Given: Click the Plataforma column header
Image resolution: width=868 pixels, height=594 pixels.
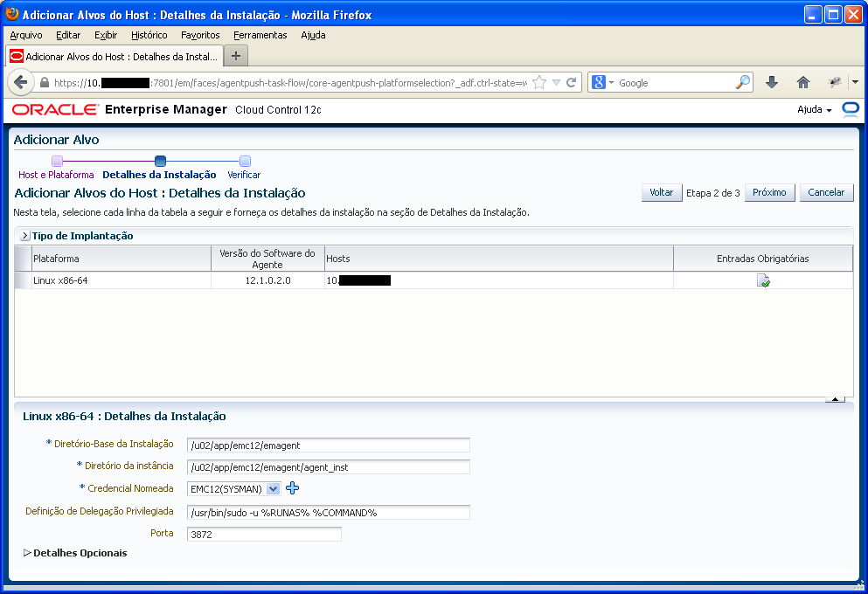Looking at the screenshot, I should [x=122, y=259].
